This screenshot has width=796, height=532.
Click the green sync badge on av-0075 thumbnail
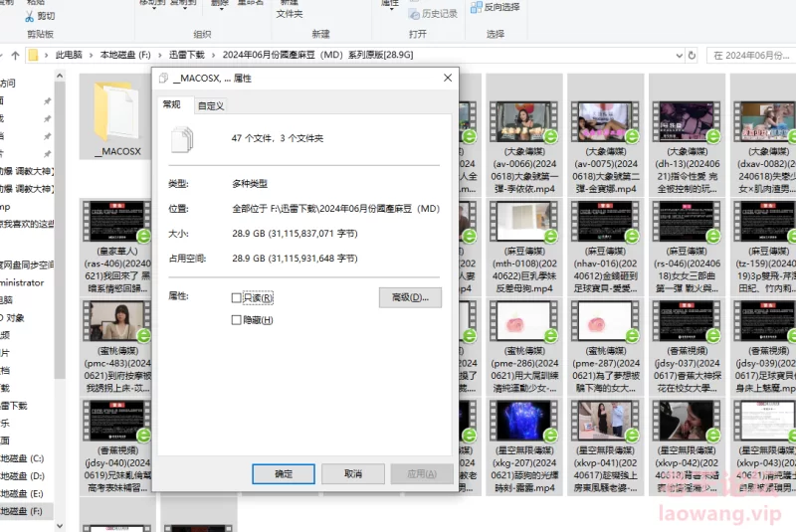tap(632, 136)
